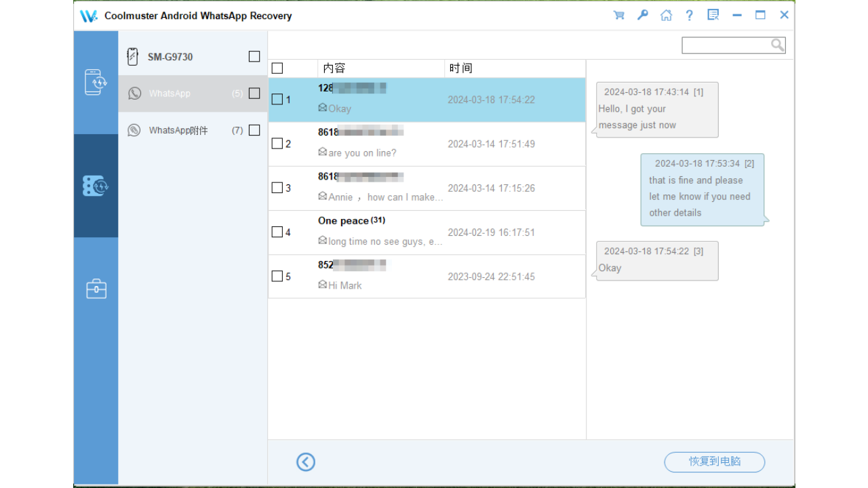Click the WhatsApp recovery module icon in sidebar
Screen dimensions: 868x488
coord(96,185)
